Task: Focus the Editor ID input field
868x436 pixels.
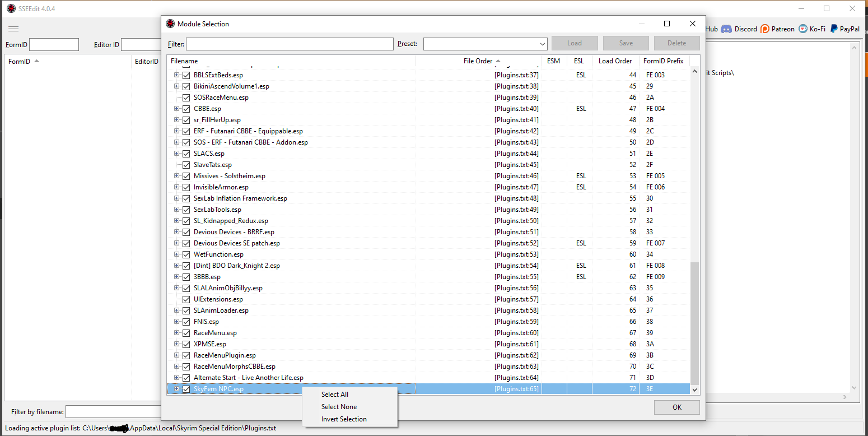Action: [141, 45]
